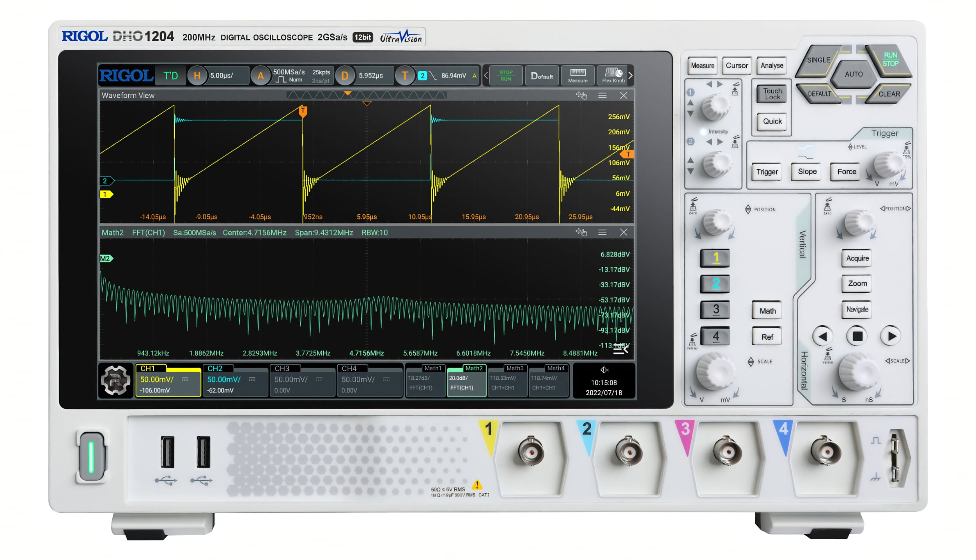976x560 pixels.
Task: Tap the touch gesture icon in Math2 FFT bar
Action: tap(581, 232)
